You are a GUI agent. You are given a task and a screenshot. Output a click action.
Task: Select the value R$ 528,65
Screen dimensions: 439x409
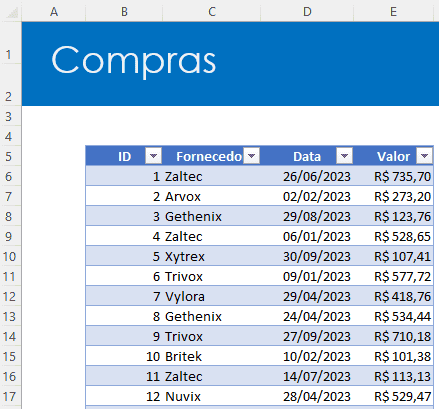[393, 236]
